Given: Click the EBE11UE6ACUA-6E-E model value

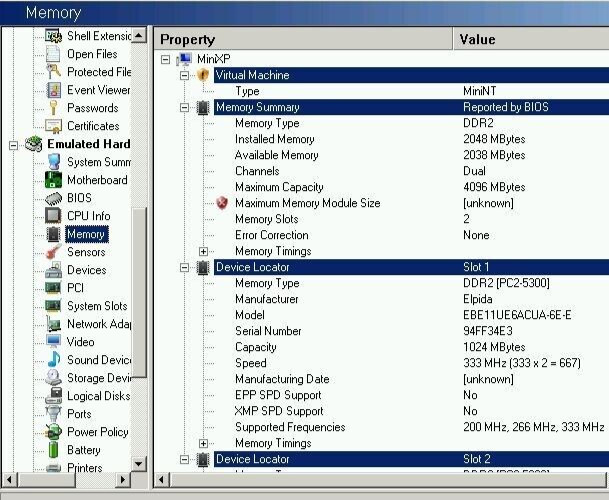Looking at the screenshot, I should coord(517,315).
